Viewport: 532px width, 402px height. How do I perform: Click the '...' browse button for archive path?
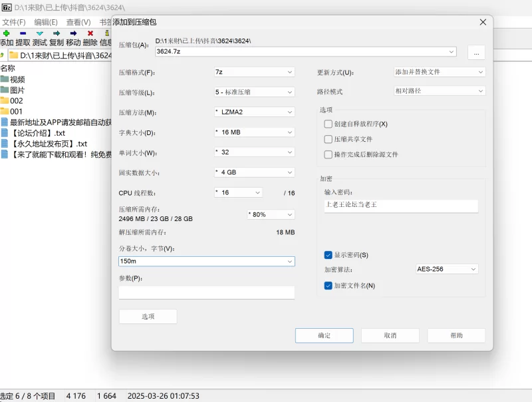point(476,52)
